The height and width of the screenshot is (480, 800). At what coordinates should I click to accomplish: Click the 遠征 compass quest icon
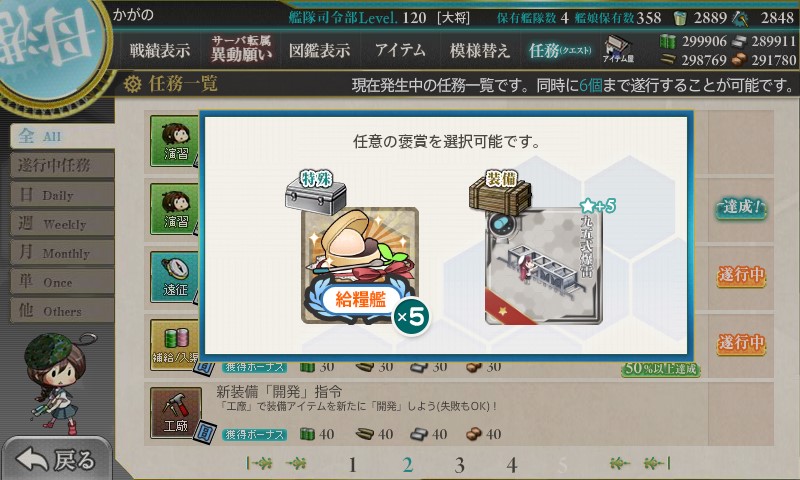(174, 277)
